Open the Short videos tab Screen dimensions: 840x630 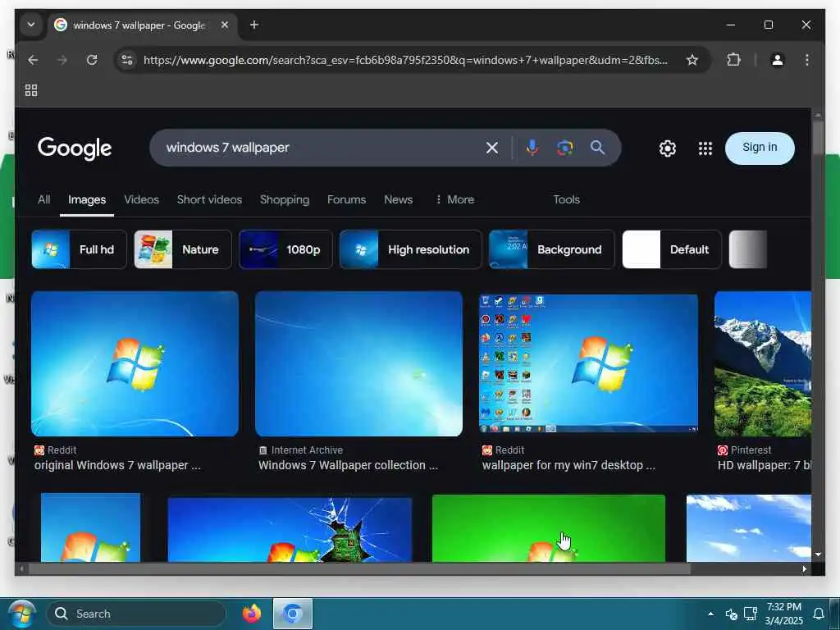tap(209, 199)
